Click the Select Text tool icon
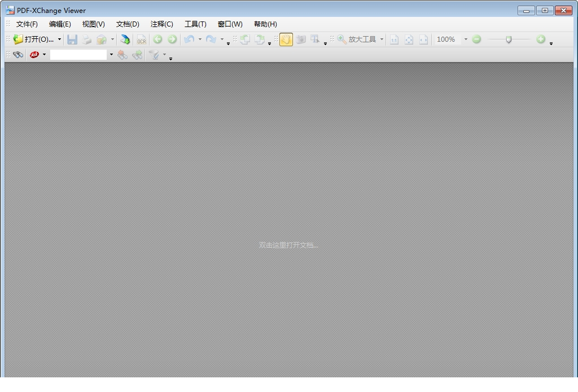 [x=315, y=39]
